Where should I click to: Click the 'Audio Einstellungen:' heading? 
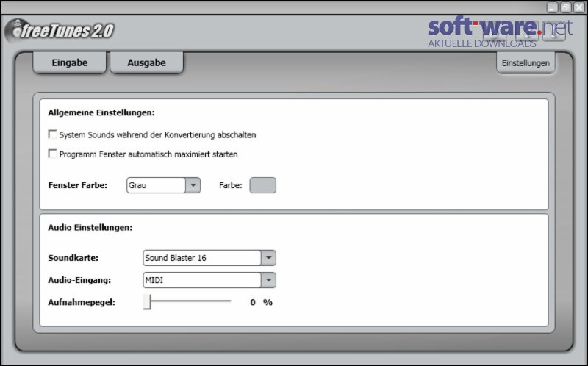(x=90, y=228)
